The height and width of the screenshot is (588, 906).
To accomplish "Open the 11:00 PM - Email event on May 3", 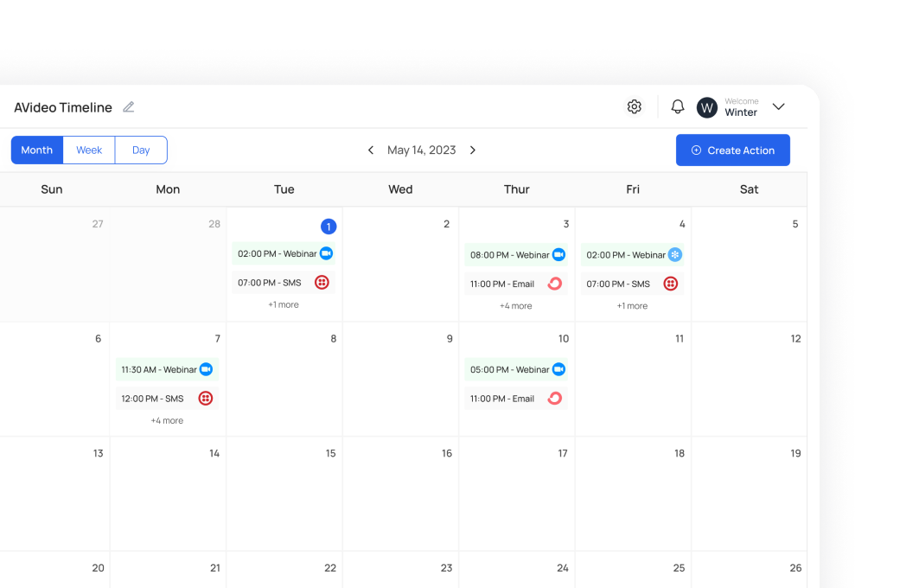I will click(516, 284).
